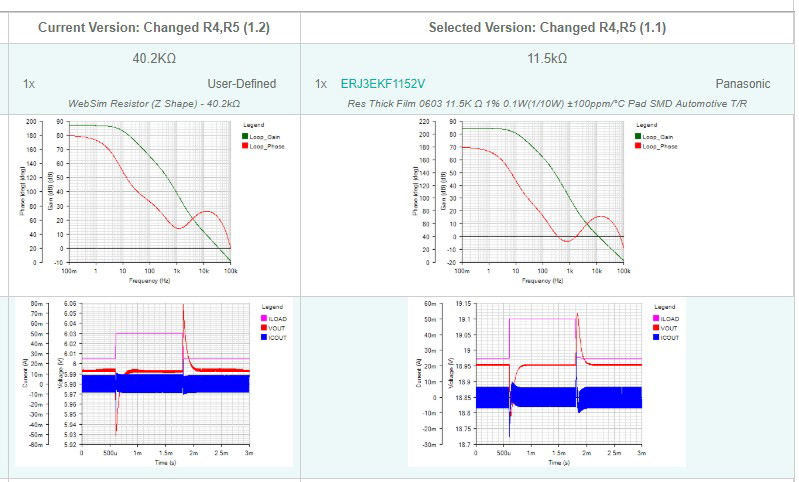Viewport: 799px width, 482px height.
Task: Click the 1x quantity beside ERJ3EKF1152V
Action: [321, 84]
